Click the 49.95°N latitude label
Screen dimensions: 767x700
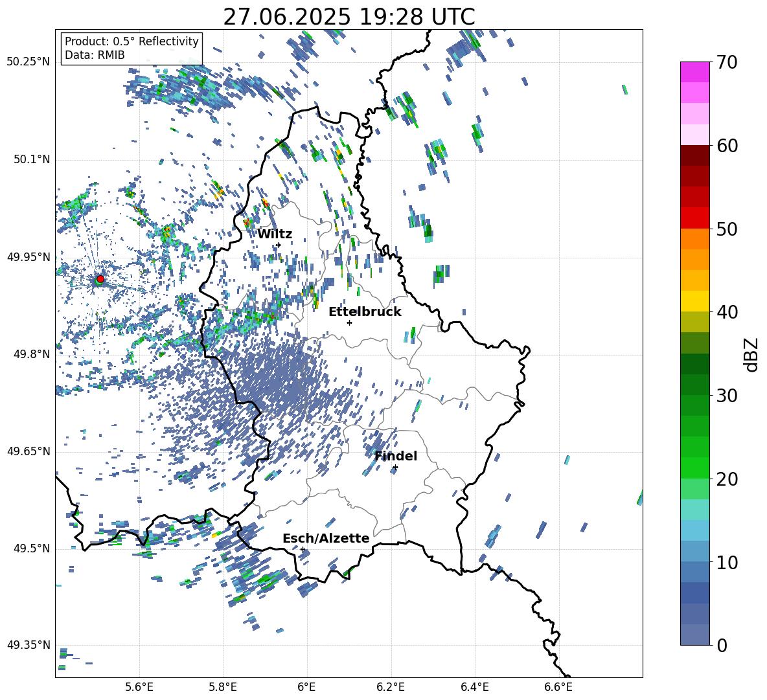click(x=29, y=257)
